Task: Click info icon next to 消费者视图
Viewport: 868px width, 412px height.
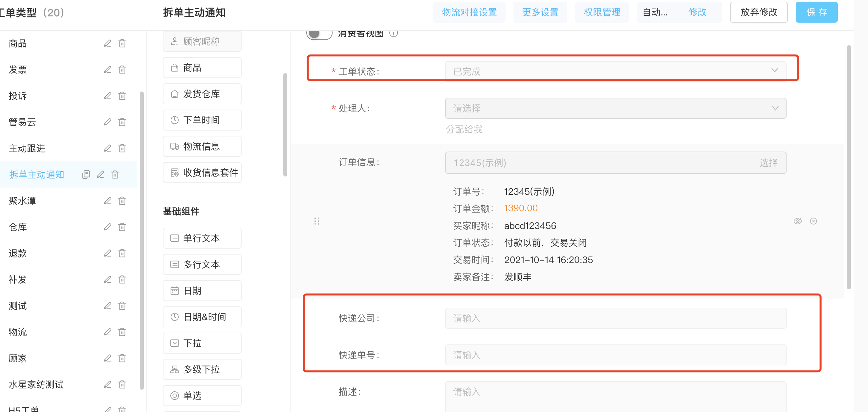Action: 394,33
